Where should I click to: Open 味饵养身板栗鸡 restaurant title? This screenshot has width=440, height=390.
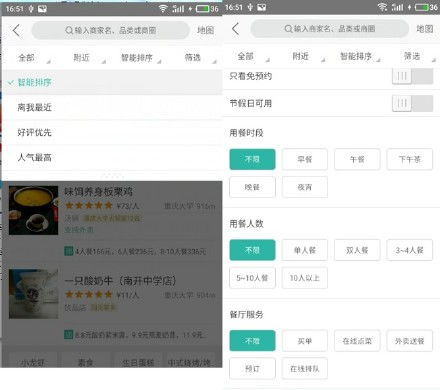click(x=99, y=191)
